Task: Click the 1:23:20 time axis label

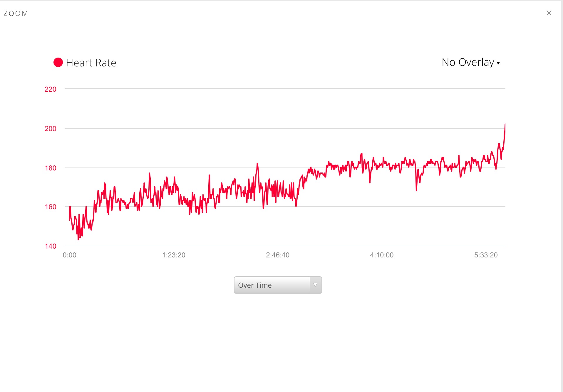Action: pyautogui.click(x=174, y=255)
